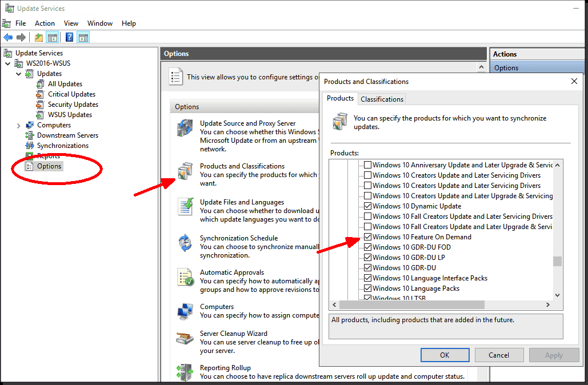Click Options in the Actions pane
The height and width of the screenshot is (385, 588).
coord(506,68)
